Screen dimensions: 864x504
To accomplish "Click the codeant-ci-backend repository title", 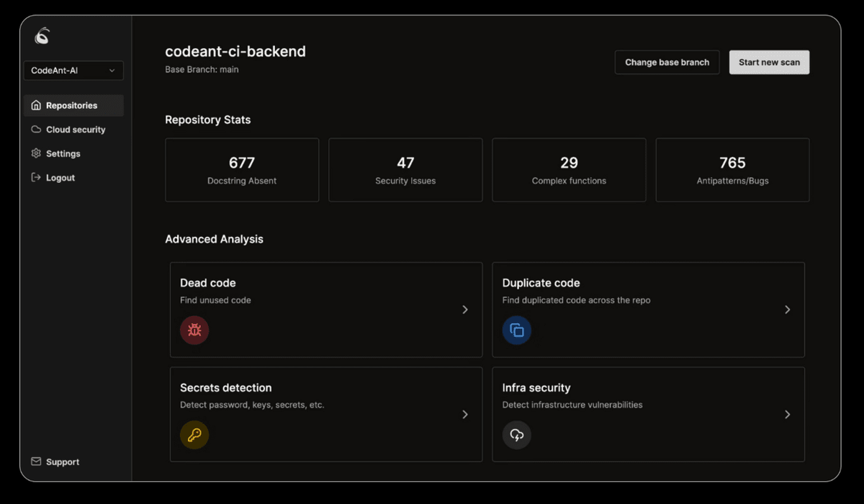I will pyautogui.click(x=235, y=51).
